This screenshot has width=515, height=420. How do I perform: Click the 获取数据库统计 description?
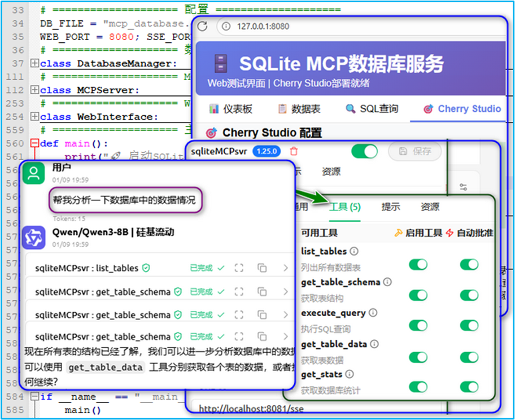tap(331, 391)
